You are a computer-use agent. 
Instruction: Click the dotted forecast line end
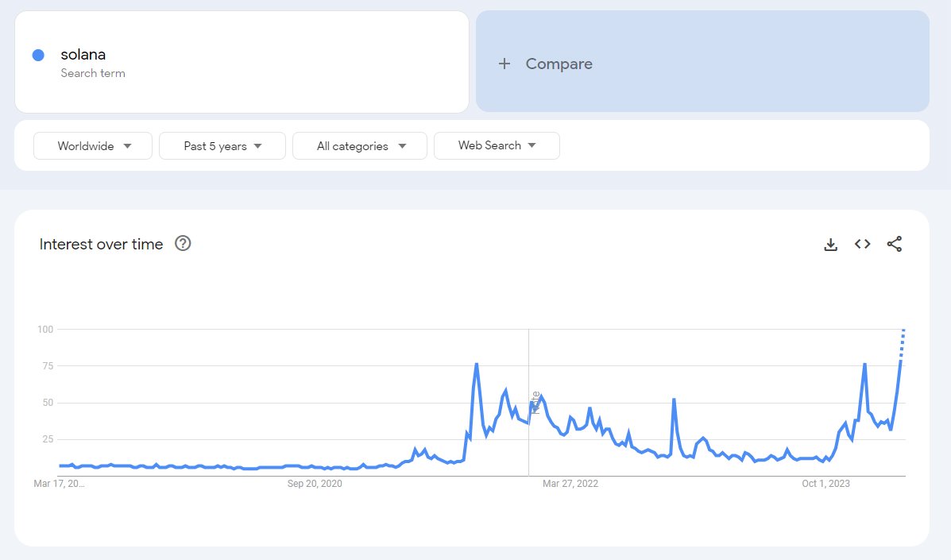pos(903,331)
